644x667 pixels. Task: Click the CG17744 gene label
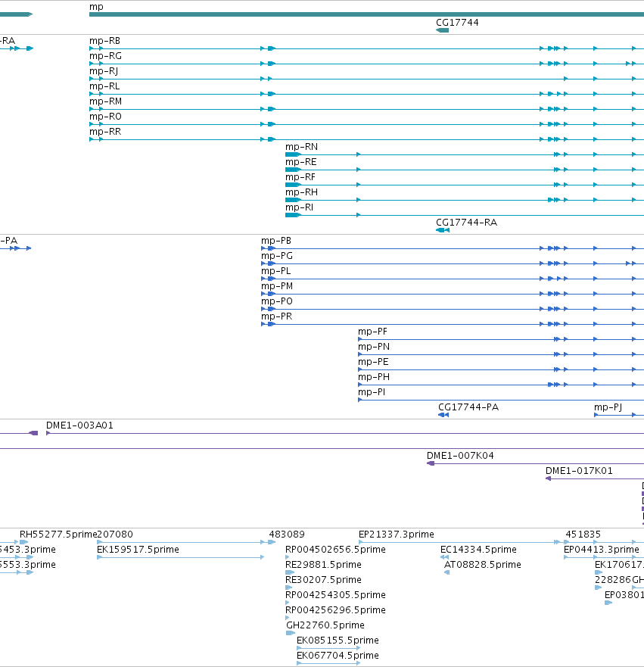(x=457, y=23)
